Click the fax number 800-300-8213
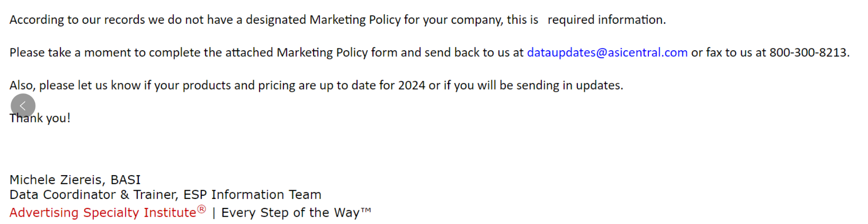 808,53
